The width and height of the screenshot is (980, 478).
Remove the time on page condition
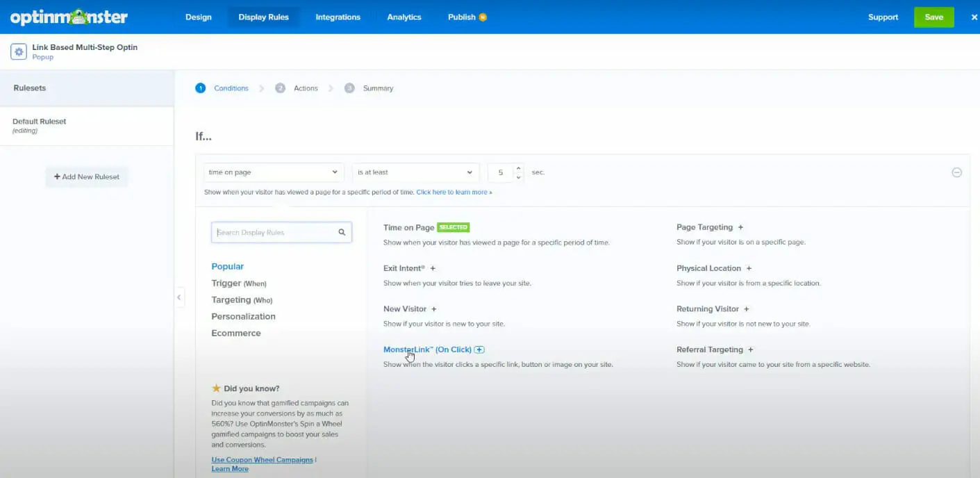click(956, 172)
